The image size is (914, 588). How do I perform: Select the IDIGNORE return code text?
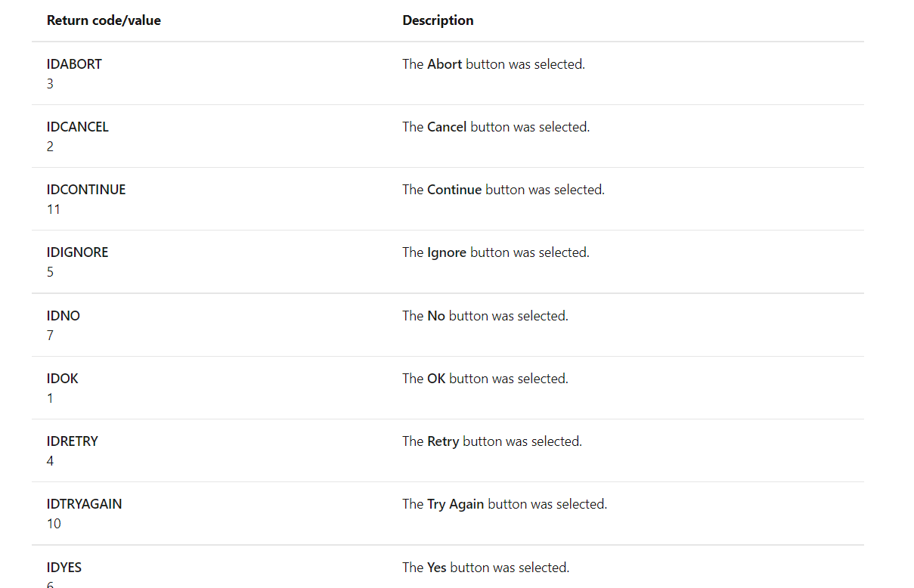click(77, 252)
